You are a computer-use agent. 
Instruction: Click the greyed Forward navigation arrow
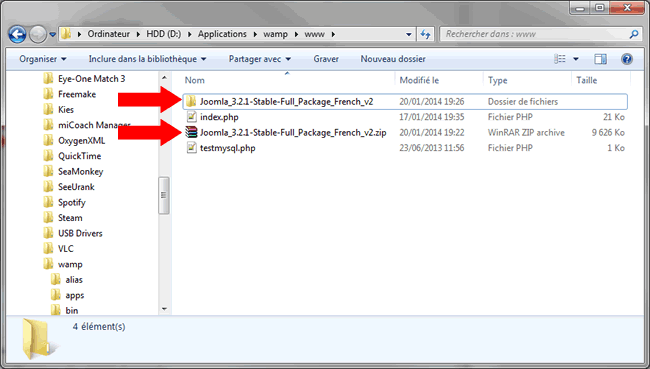click(38, 34)
